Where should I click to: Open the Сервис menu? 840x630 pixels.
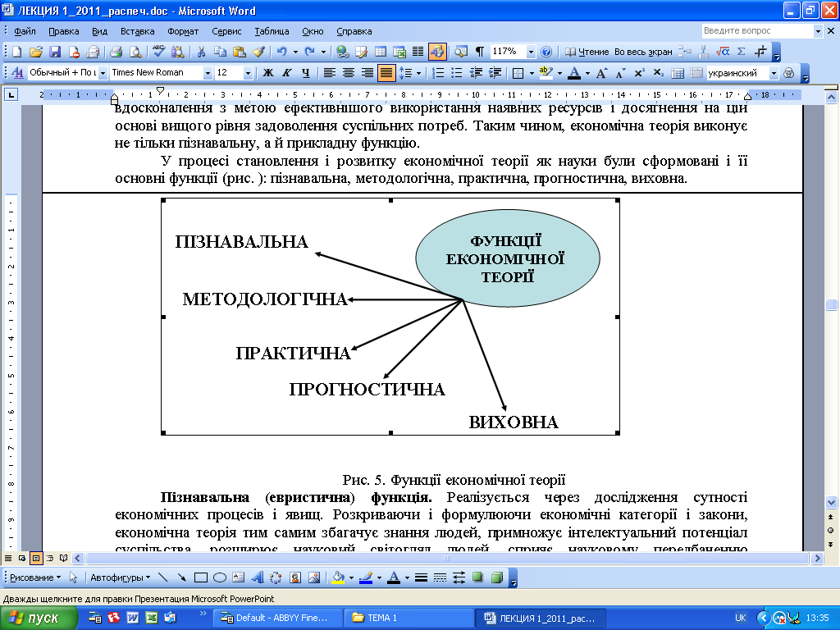coord(226,31)
